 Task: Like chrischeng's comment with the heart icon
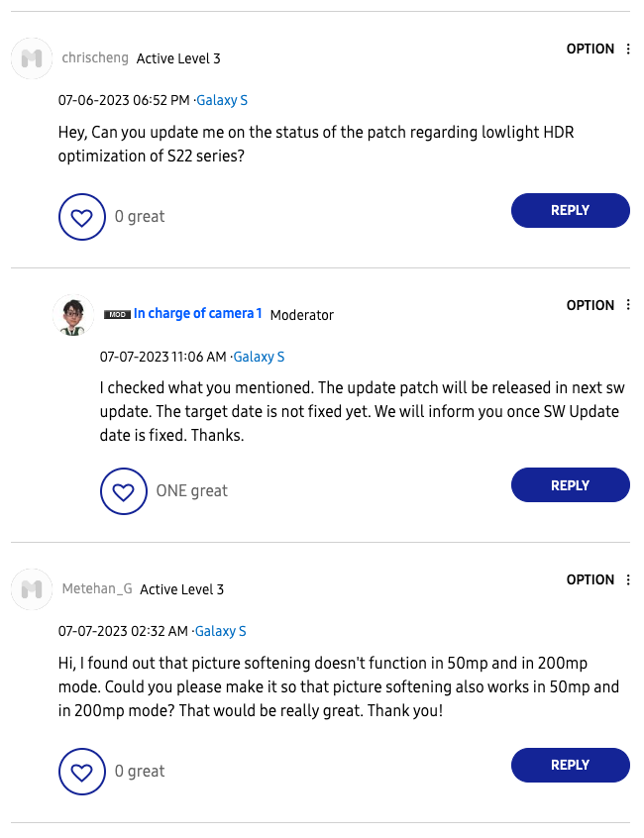point(82,217)
